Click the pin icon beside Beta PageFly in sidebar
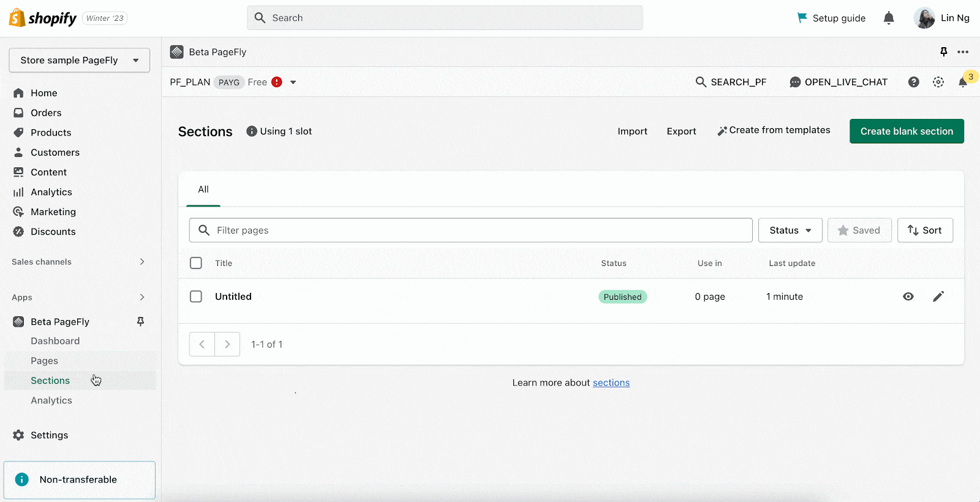980x502 pixels. (140, 322)
